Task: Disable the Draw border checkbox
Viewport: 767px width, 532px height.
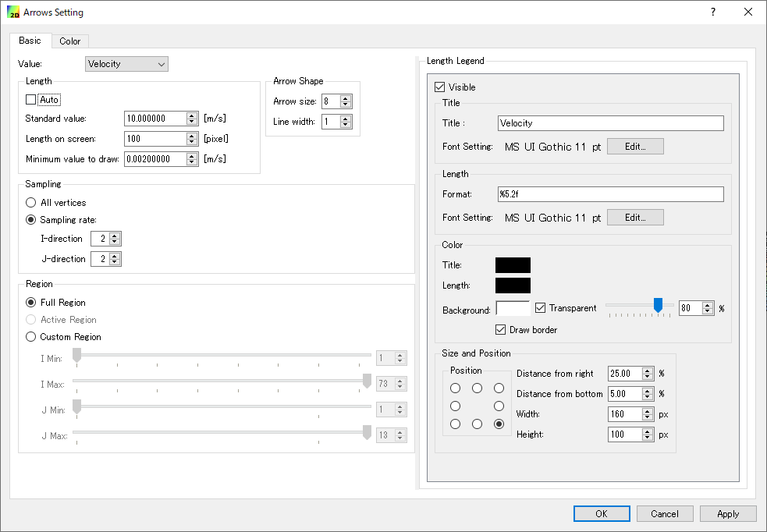Action: 502,330
